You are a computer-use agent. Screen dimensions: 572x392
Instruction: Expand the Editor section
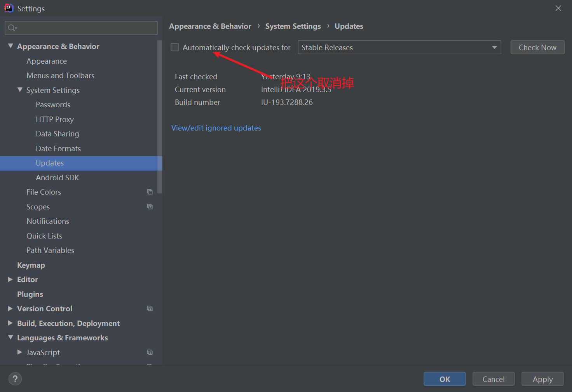coord(10,279)
